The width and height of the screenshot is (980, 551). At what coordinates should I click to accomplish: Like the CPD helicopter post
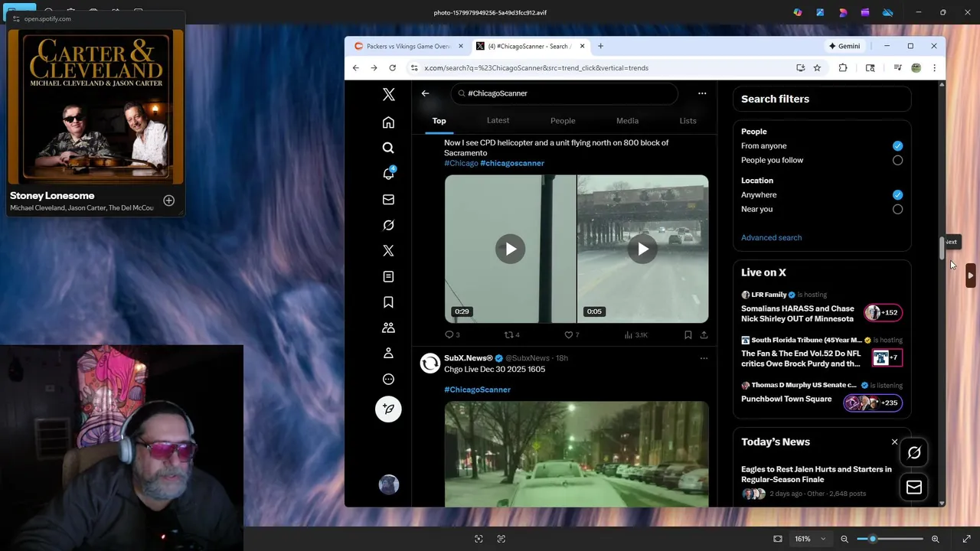coord(571,334)
